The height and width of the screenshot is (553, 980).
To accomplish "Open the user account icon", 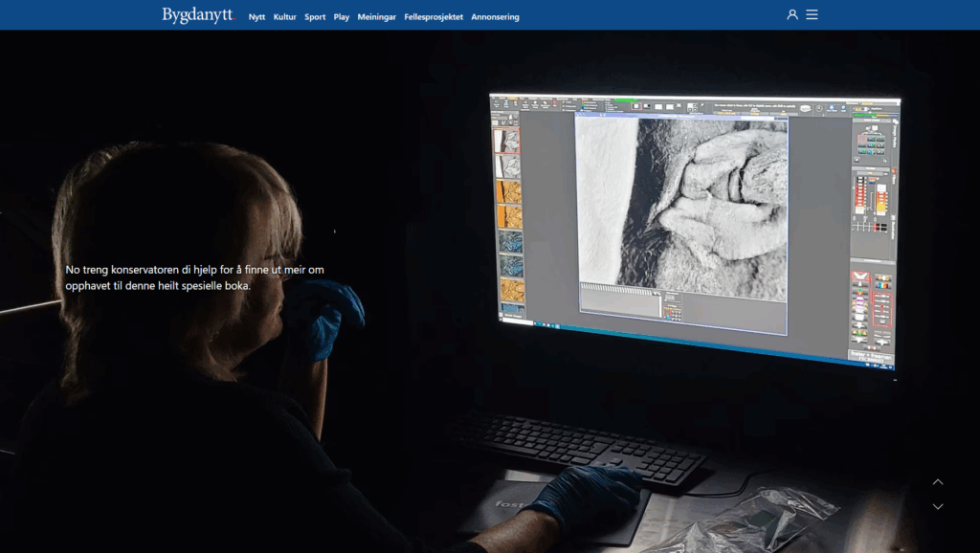I will 792,14.
